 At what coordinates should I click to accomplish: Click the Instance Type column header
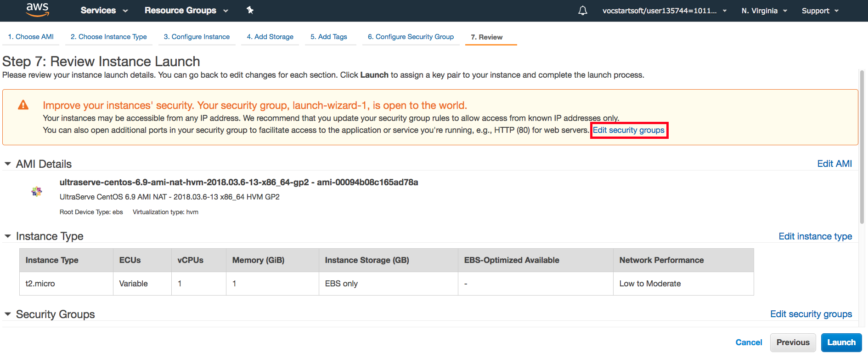[66, 260]
